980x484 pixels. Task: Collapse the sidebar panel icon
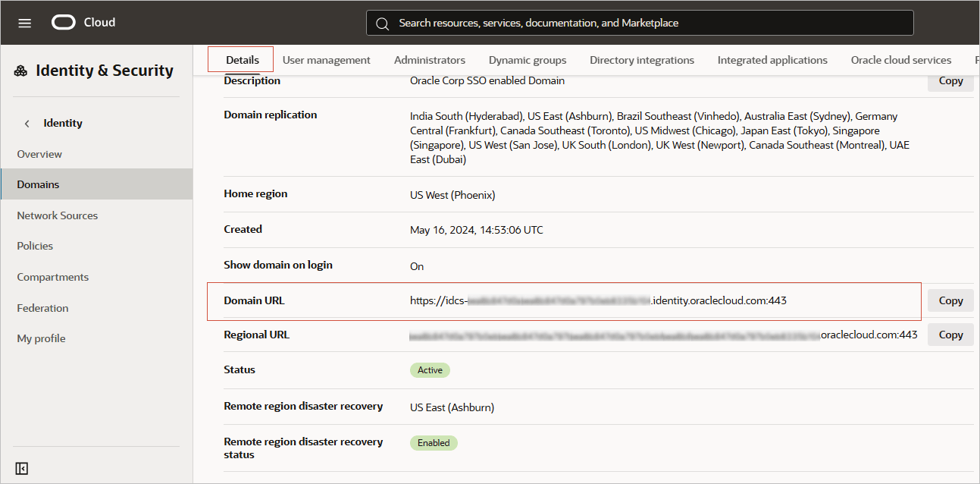point(22,468)
